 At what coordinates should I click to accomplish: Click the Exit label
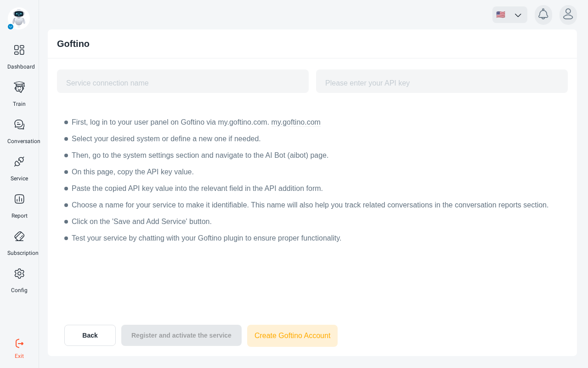(x=19, y=356)
